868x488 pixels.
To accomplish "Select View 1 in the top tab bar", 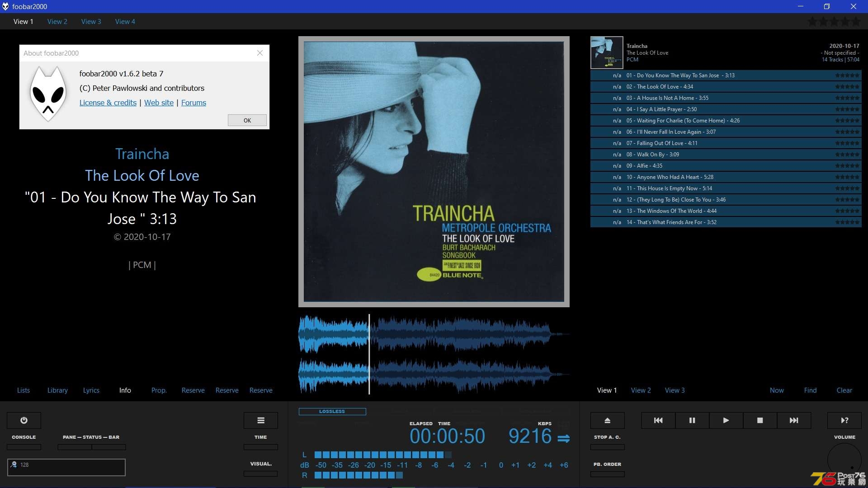I will (x=24, y=21).
